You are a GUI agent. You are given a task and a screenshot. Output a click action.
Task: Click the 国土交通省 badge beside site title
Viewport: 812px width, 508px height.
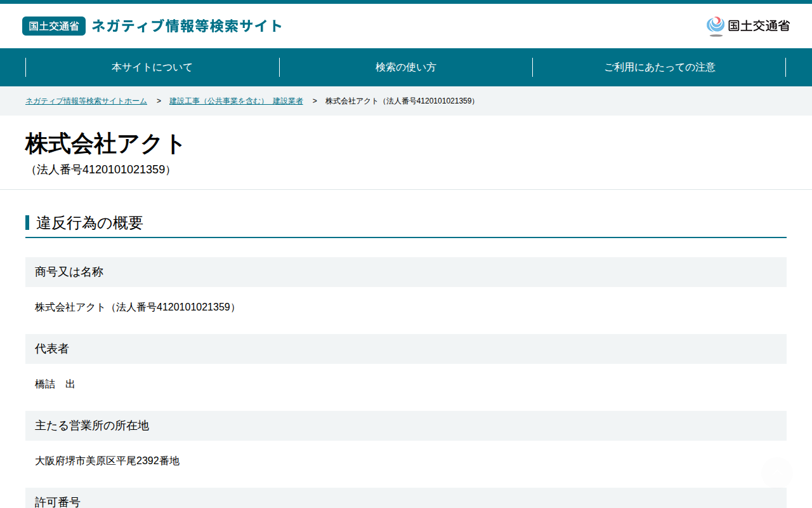[x=54, y=26]
